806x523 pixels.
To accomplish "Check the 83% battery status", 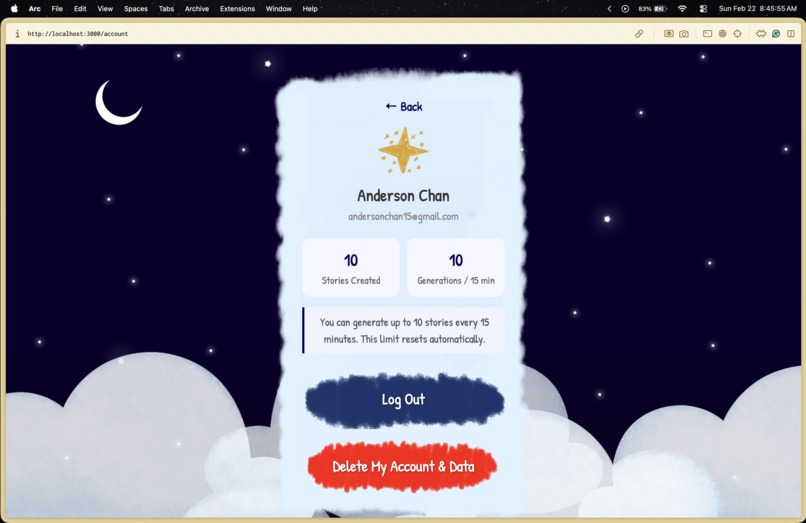I will coord(652,9).
